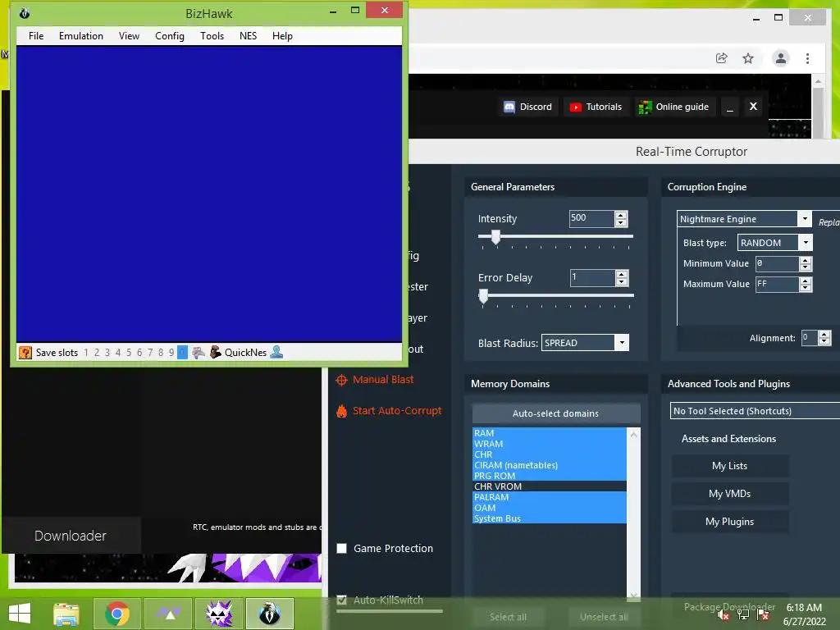Open the Emulation menu
The image size is (840, 630).
[81, 36]
